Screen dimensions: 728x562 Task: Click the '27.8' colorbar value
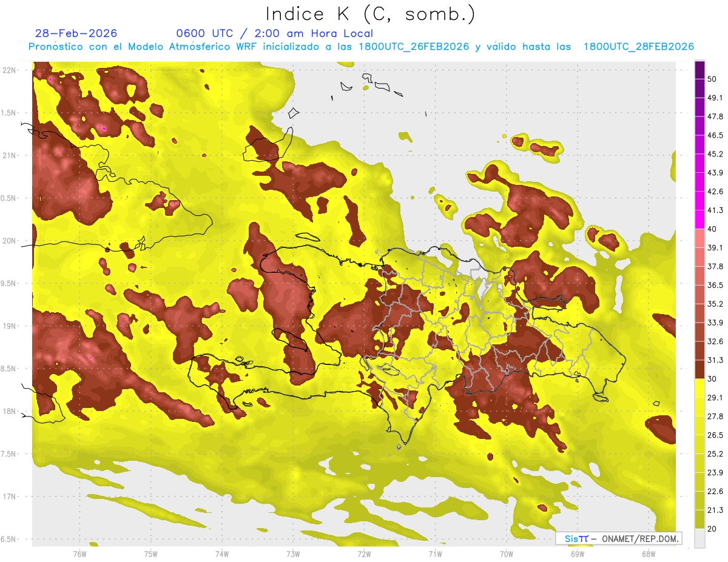tap(715, 416)
